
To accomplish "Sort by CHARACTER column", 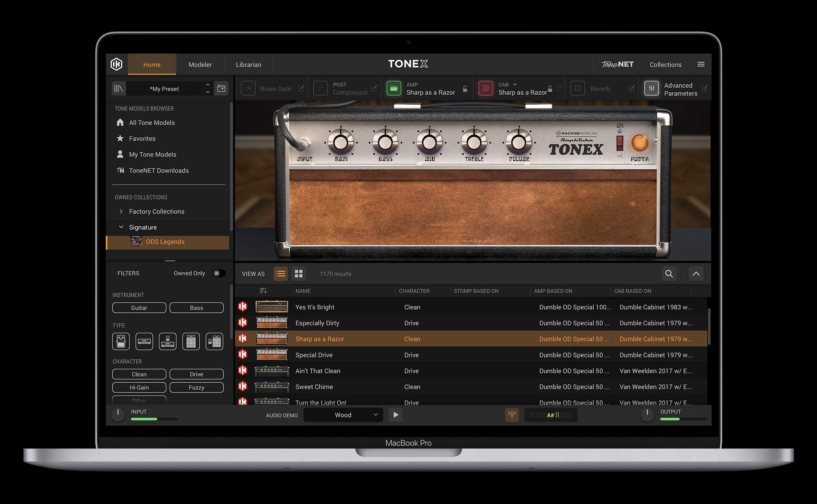I will click(x=414, y=291).
